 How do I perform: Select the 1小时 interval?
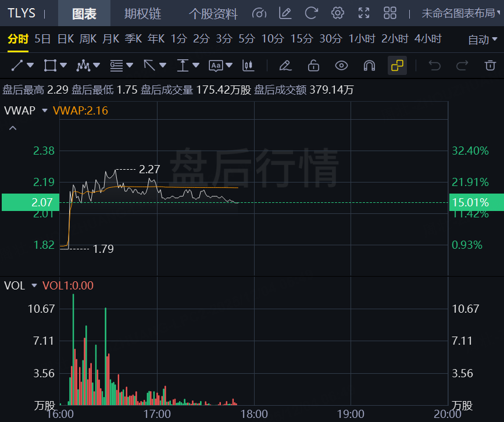point(362,39)
